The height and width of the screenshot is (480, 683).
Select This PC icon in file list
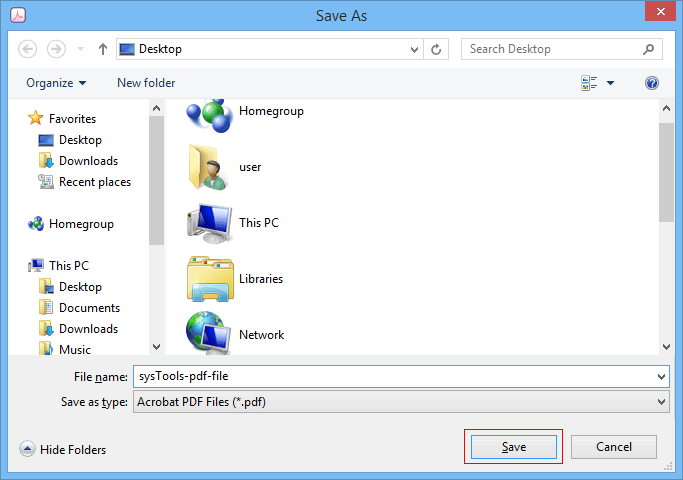(210, 223)
